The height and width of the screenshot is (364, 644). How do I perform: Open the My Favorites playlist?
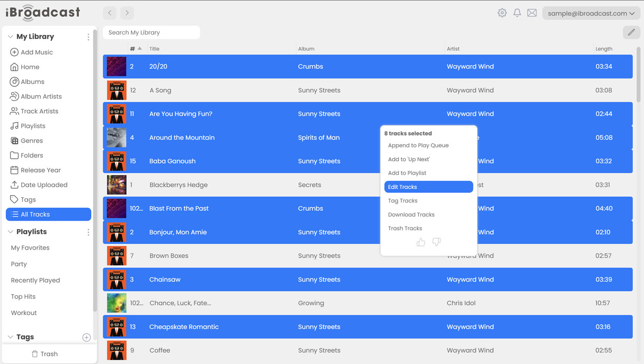(x=30, y=248)
